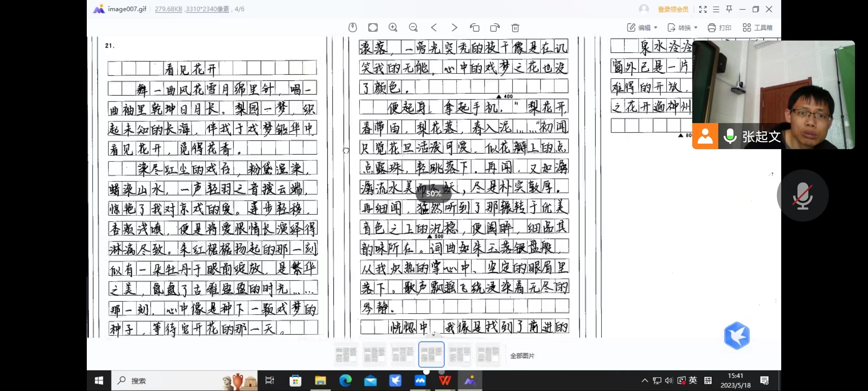The image size is (868, 391).
Task: Toggle mouse scroll mode icon
Action: point(353,28)
